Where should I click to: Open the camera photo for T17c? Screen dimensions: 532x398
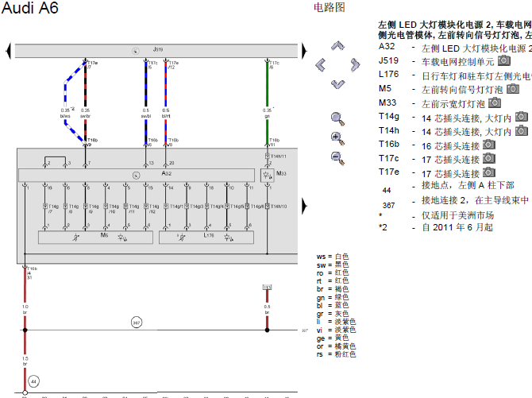click(489, 158)
